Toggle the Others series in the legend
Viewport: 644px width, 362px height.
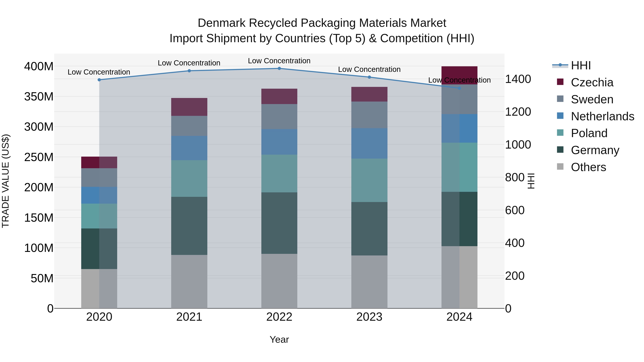[582, 167]
